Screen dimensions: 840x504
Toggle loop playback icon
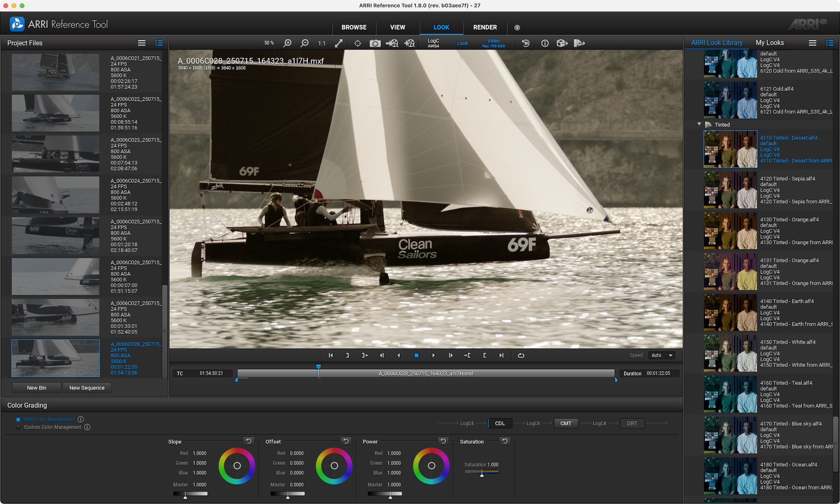(521, 355)
